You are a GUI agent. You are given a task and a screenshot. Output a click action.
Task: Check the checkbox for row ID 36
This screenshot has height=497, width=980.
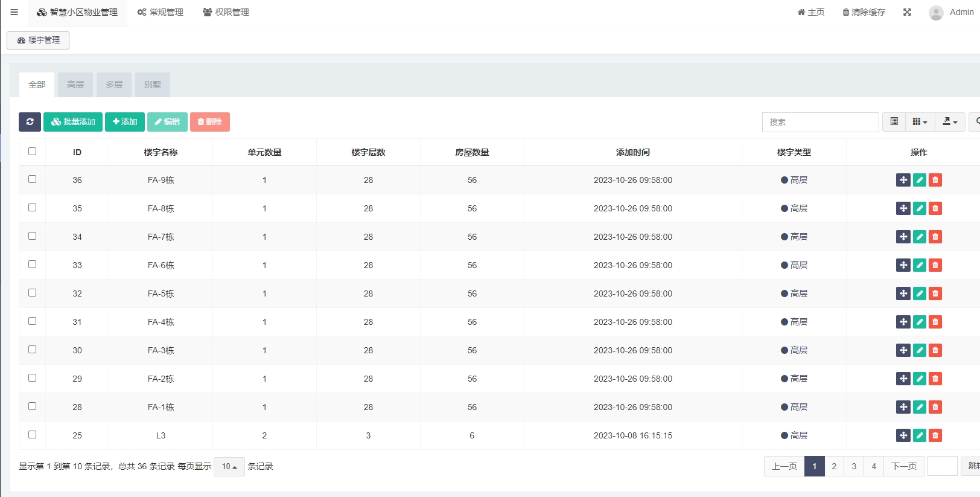click(33, 179)
